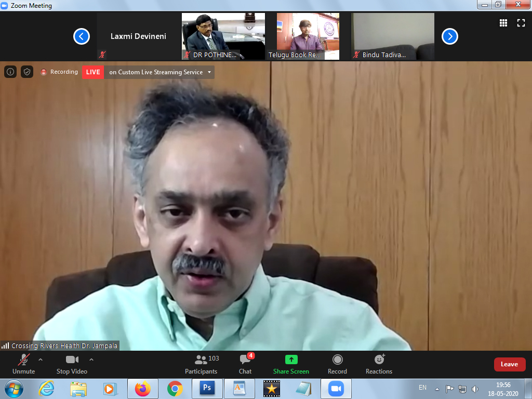532x399 pixels.
Task: Expand audio options arrow next to Unmute
Action: pyautogui.click(x=41, y=360)
